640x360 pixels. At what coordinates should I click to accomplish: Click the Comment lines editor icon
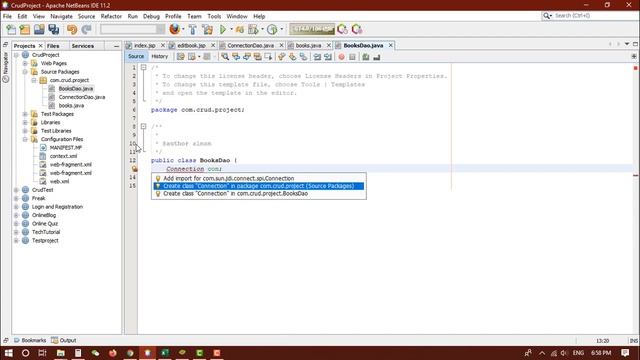(x=366, y=57)
